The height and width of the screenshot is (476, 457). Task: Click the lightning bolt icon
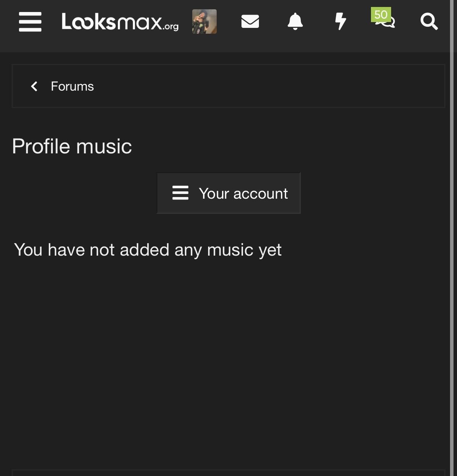tap(340, 21)
